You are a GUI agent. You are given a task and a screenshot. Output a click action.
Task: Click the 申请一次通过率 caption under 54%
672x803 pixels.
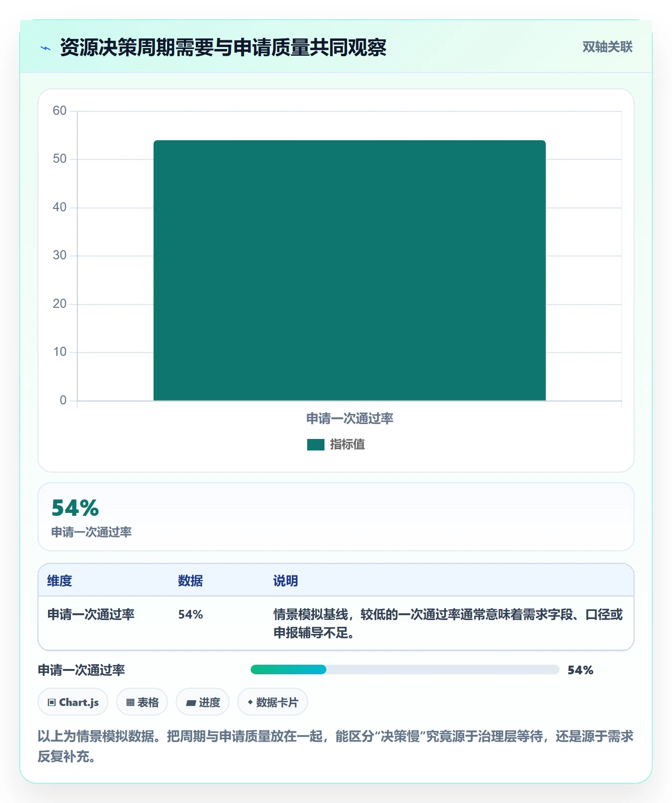(x=92, y=532)
